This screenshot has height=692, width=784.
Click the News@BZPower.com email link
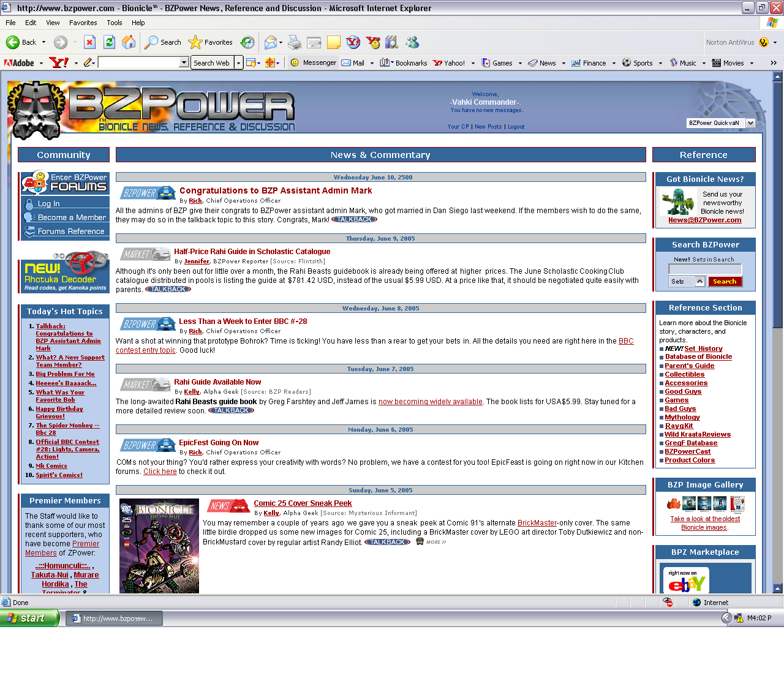(704, 220)
